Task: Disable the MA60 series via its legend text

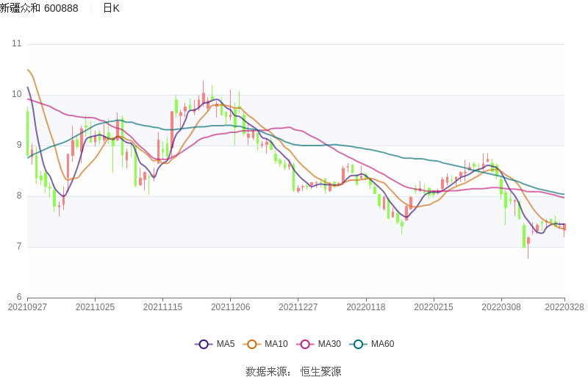Action: [382, 344]
